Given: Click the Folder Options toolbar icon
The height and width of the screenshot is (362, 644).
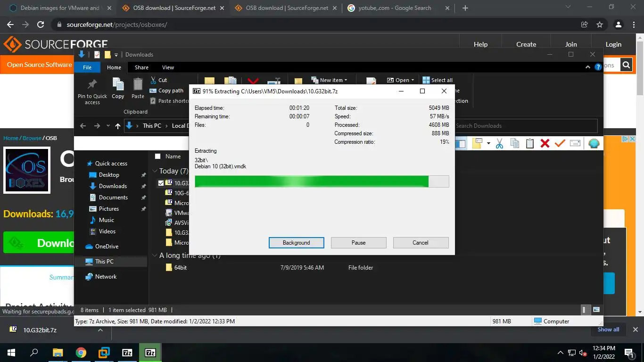Looking at the screenshot, I should [x=477, y=144].
